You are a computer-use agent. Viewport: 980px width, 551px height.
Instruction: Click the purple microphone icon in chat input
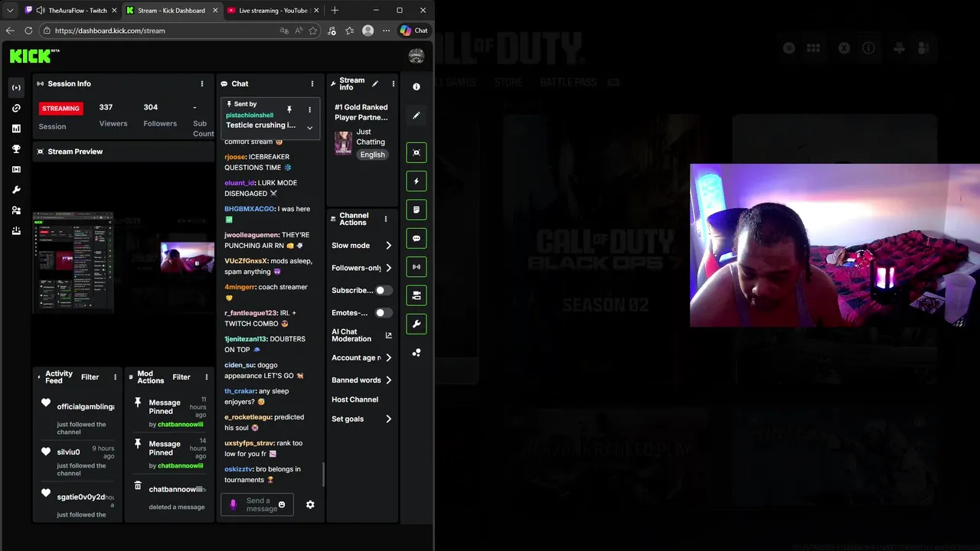tap(234, 504)
